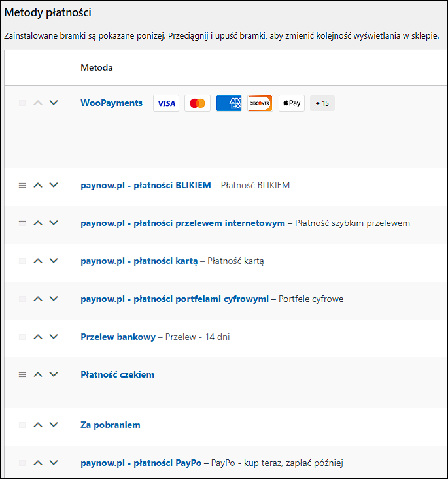
Task: Click the Mastercard logo icon
Action: (198, 103)
